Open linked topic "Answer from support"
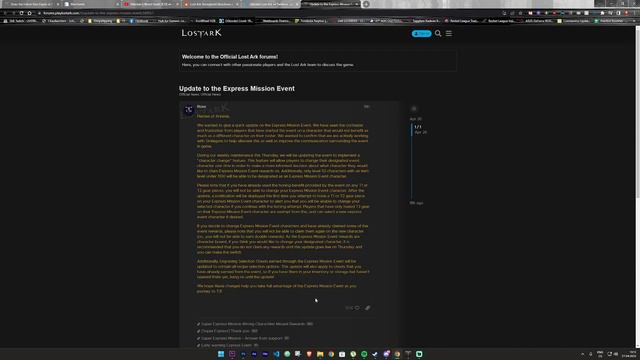640x360 pixels. [244, 338]
